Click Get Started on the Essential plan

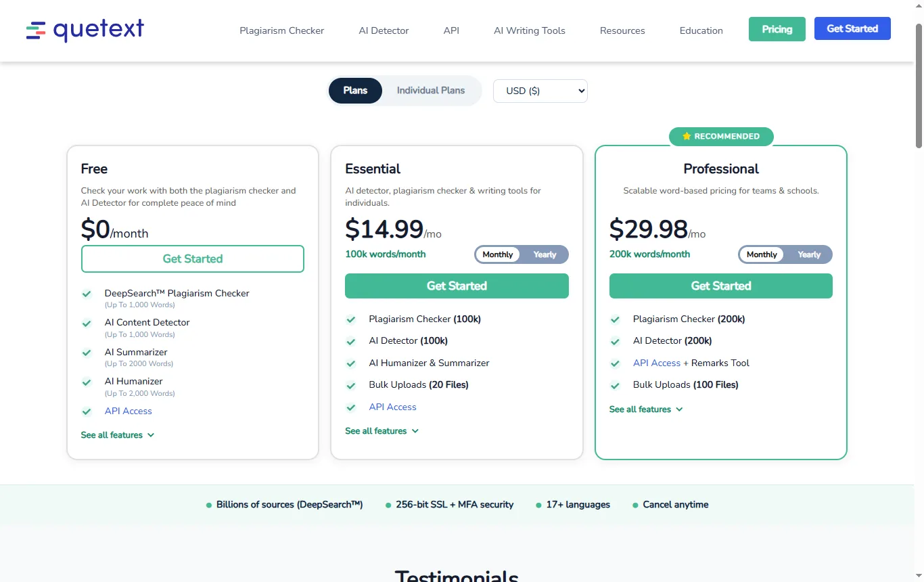click(x=457, y=286)
